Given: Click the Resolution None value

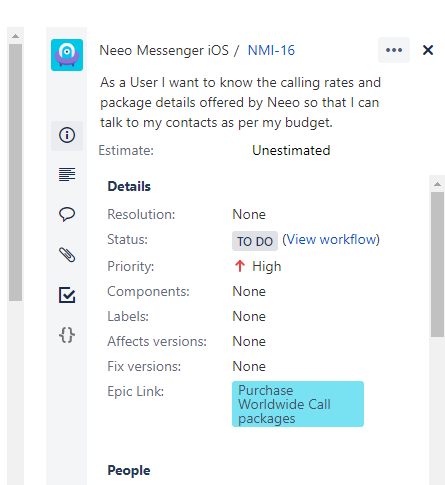Looking at the screenshot, I should pyautogui.click(x=249, y=214).
